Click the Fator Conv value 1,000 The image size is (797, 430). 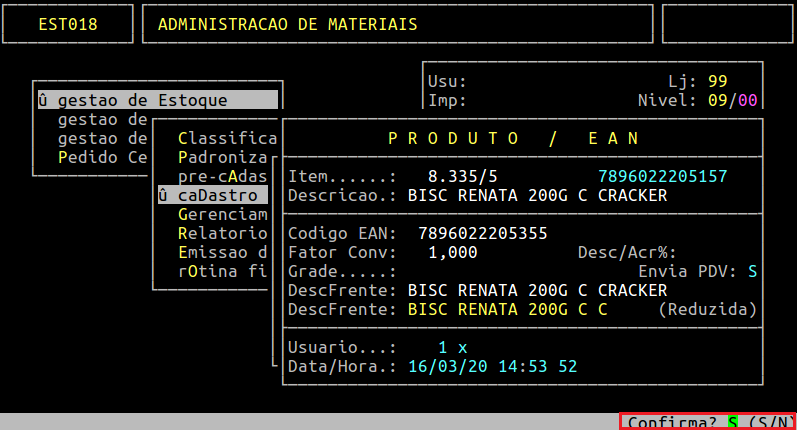452,252
